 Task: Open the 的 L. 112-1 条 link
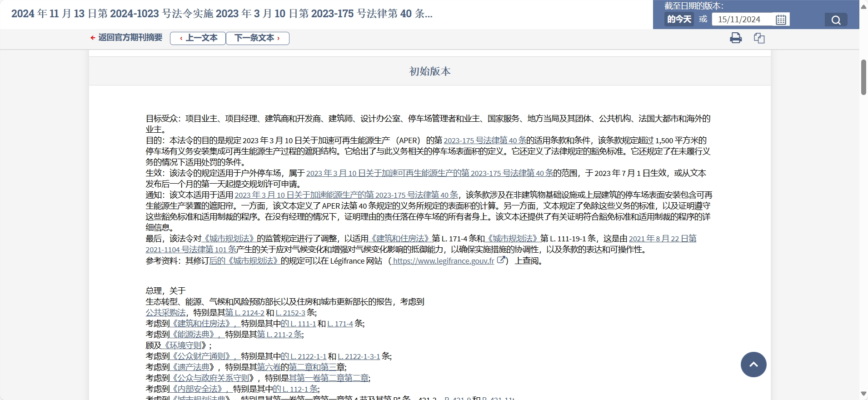(x=295, y=389)
